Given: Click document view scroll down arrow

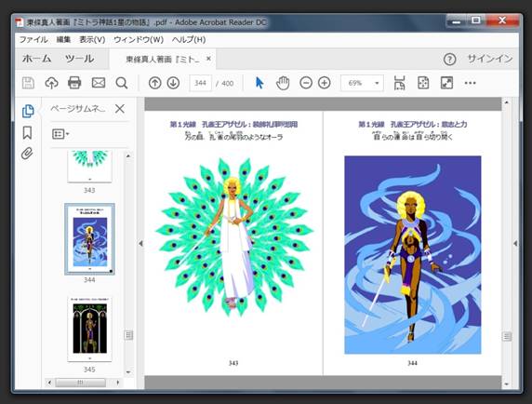Looking at the screenshot, I should click(x=507, y=384).
